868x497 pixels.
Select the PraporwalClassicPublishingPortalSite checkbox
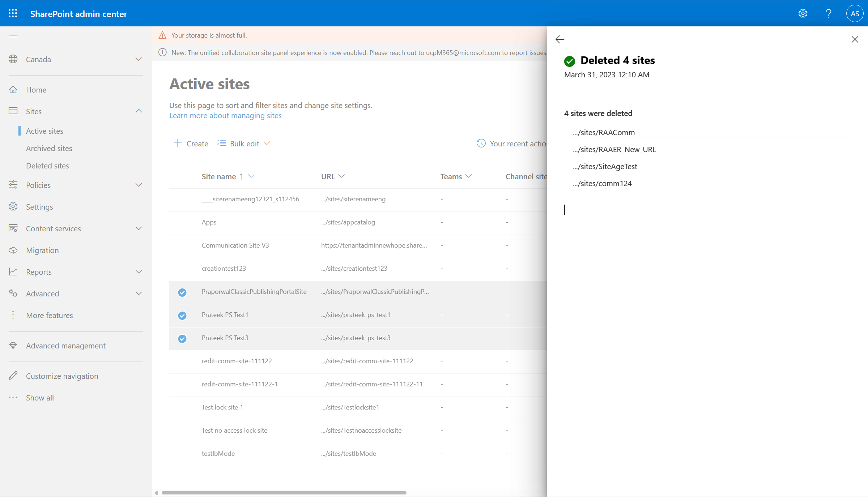tap(182, 291)
